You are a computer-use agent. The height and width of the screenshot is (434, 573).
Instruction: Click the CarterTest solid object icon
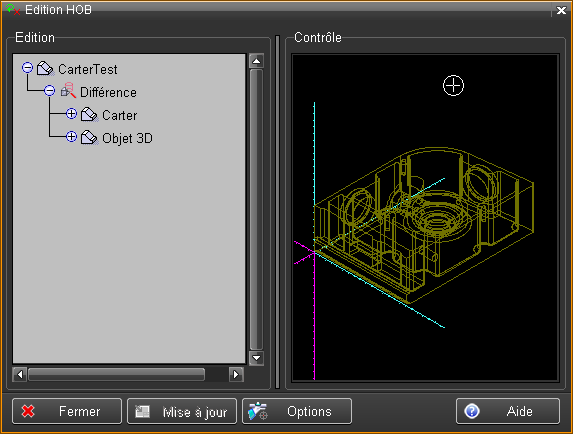(46, 69)
